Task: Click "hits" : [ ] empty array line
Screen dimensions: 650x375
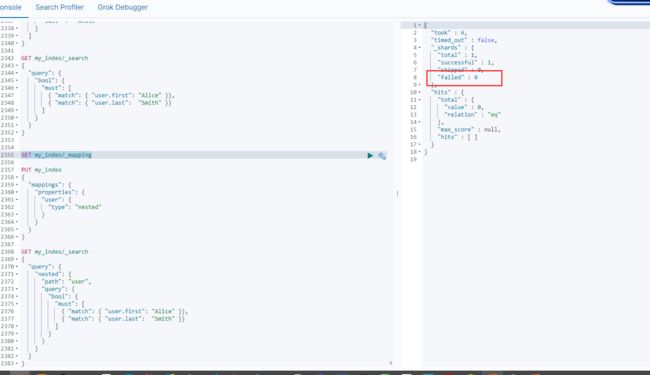Action: click(457, 137)
